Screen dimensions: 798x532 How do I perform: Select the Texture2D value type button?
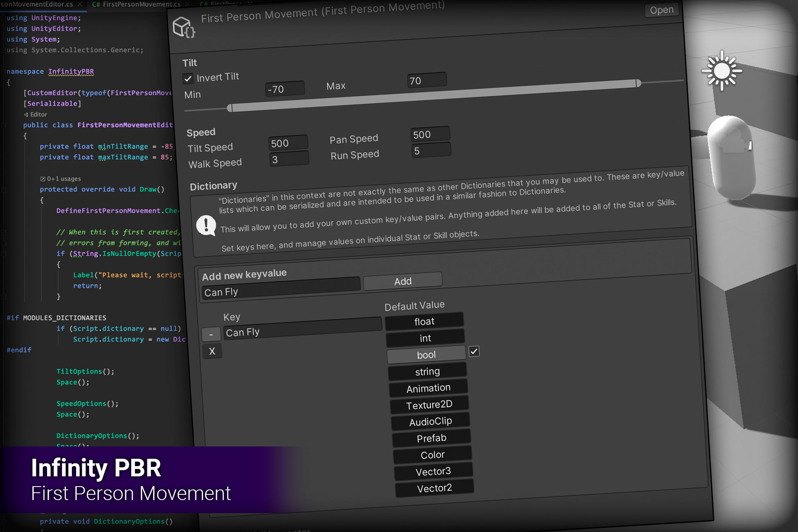click(x=429, y=405)
